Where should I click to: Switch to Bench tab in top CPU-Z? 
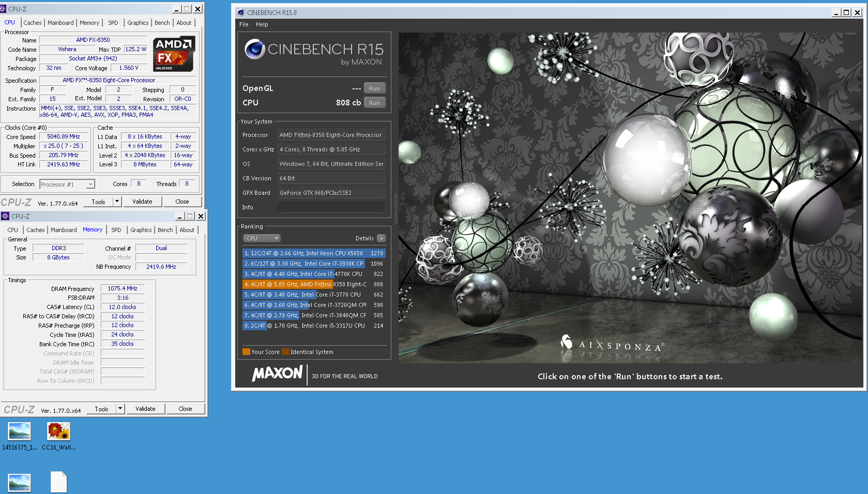point(162,23)
